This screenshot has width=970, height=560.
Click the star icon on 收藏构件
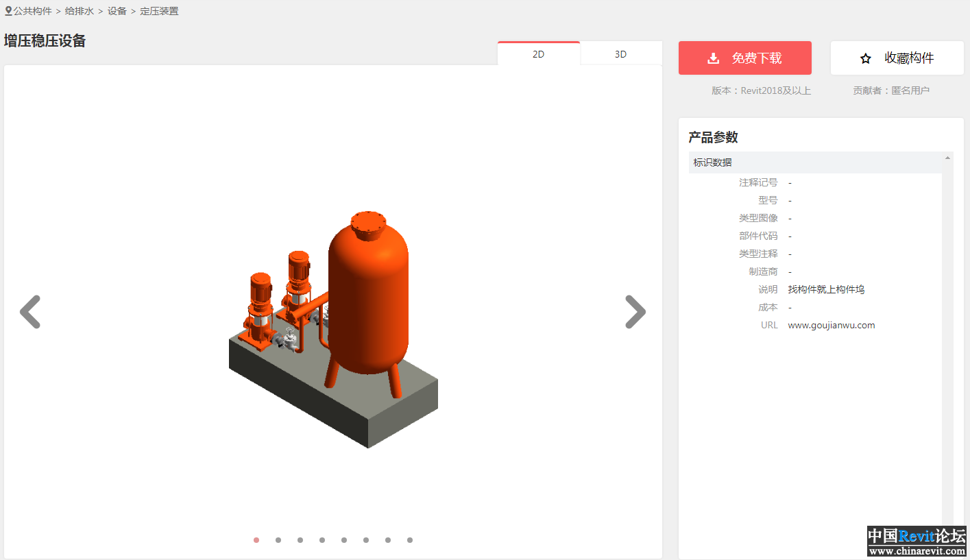point(866,59)
